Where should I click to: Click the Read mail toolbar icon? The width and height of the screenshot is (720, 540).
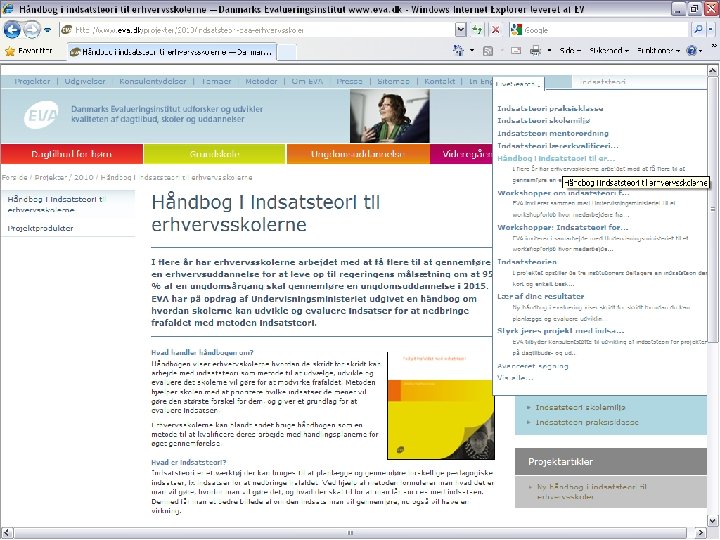point(516,51)
